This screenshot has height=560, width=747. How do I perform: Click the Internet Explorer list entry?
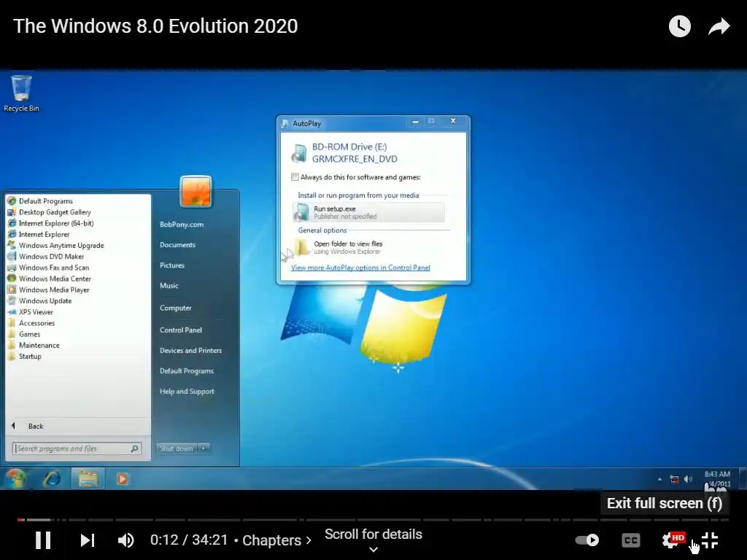click(x=44, y=234)
